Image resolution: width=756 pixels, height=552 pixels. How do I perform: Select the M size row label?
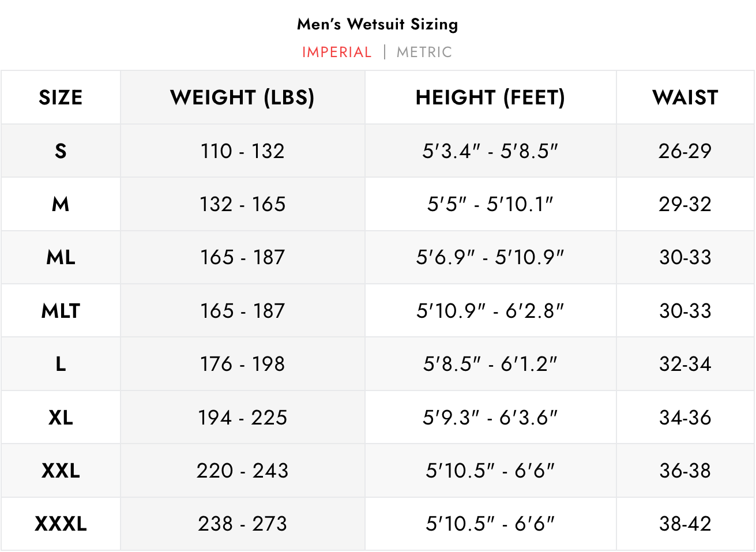[x=61, y=204]
